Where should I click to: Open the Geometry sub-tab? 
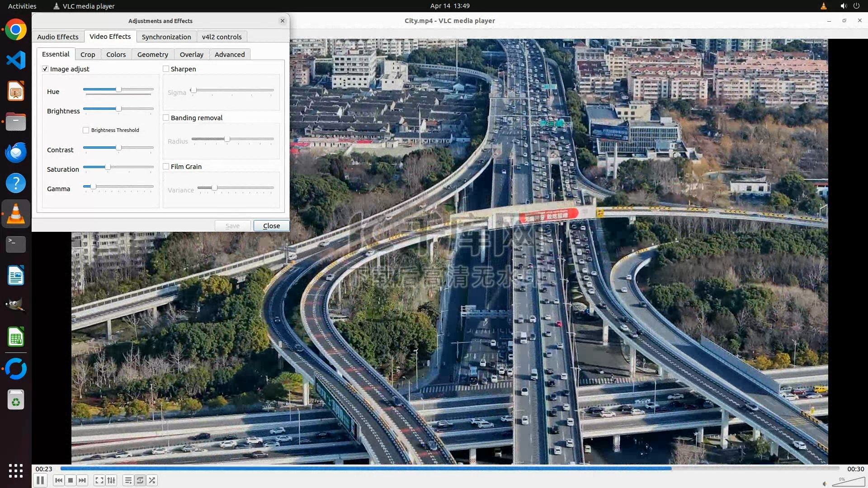coord(152,54)
